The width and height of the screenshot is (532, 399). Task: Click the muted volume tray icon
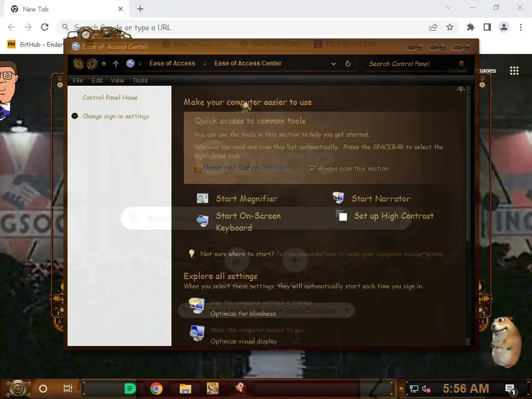426,389
